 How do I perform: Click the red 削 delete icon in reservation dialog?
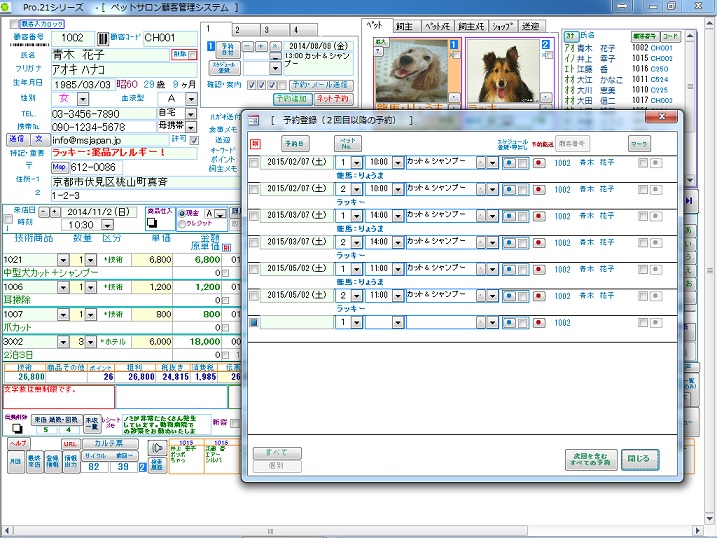tap(256, 144)
